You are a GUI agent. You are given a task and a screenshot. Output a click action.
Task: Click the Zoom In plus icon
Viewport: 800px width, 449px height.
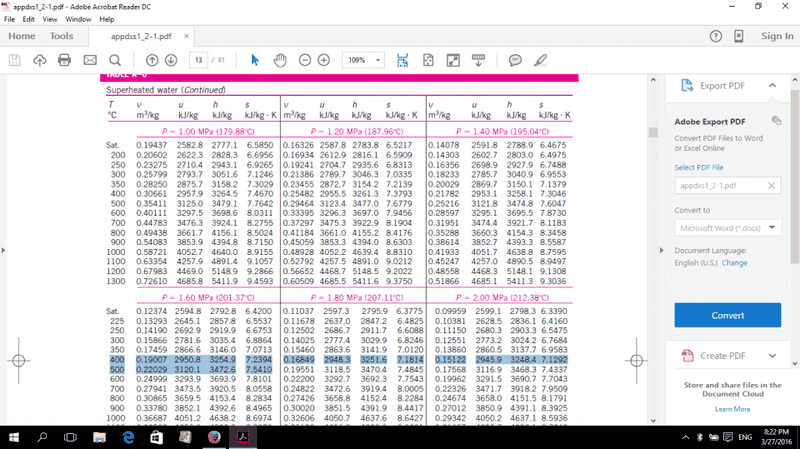point(324,60)
